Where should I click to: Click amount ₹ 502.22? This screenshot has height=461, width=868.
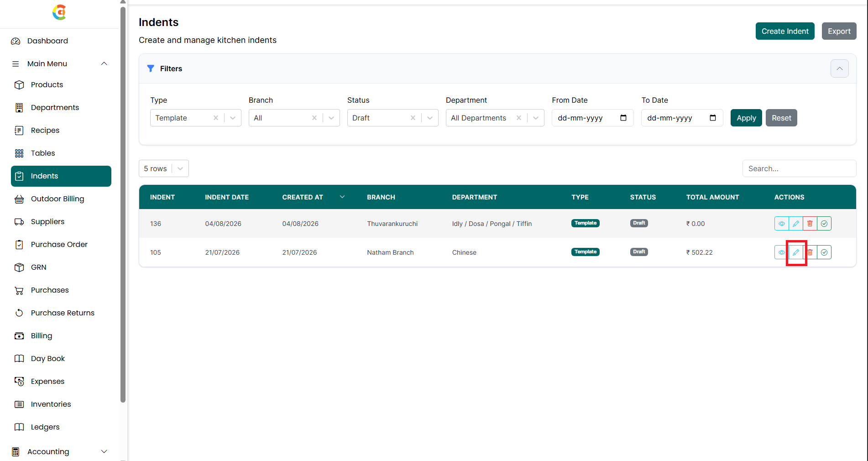tap(699, 252)
